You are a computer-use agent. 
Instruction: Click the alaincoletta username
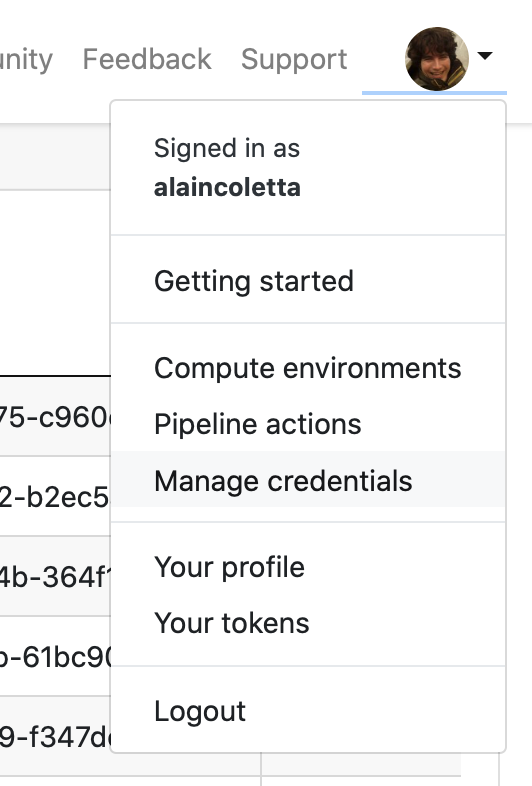[x=227, y=187]
